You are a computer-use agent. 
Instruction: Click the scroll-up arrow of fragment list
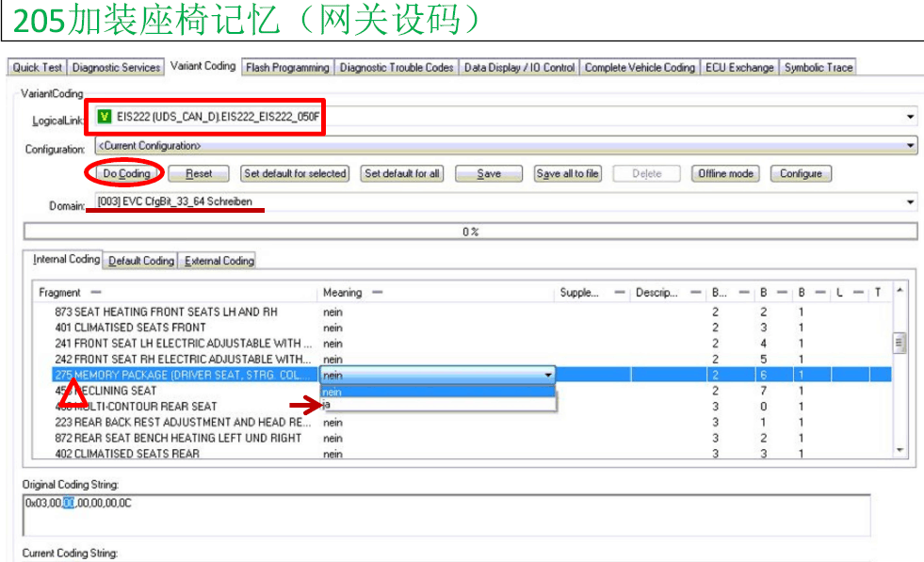[x=900, y=291]
